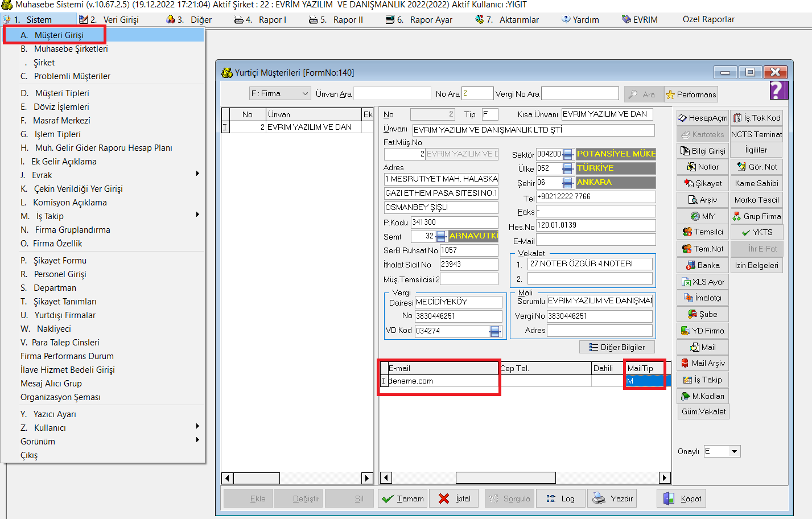Click the Kapat button
Image resolution: width=812 pixels, height=519 pixels.
682,499
